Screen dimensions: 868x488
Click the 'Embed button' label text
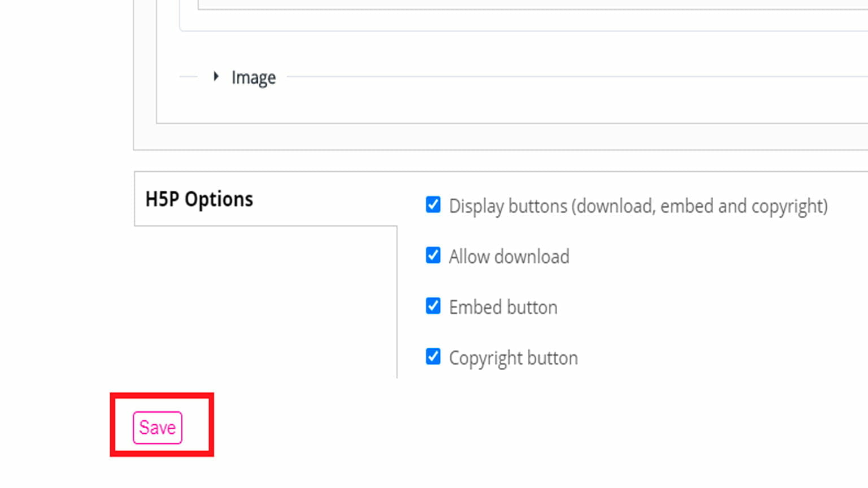pos(503,307)
